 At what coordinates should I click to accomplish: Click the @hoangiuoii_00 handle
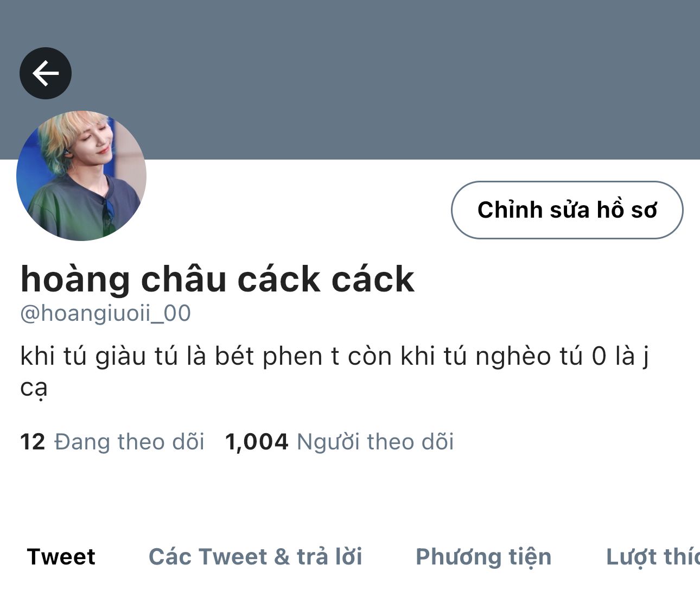pyautogui.click(x=105, y=314)
